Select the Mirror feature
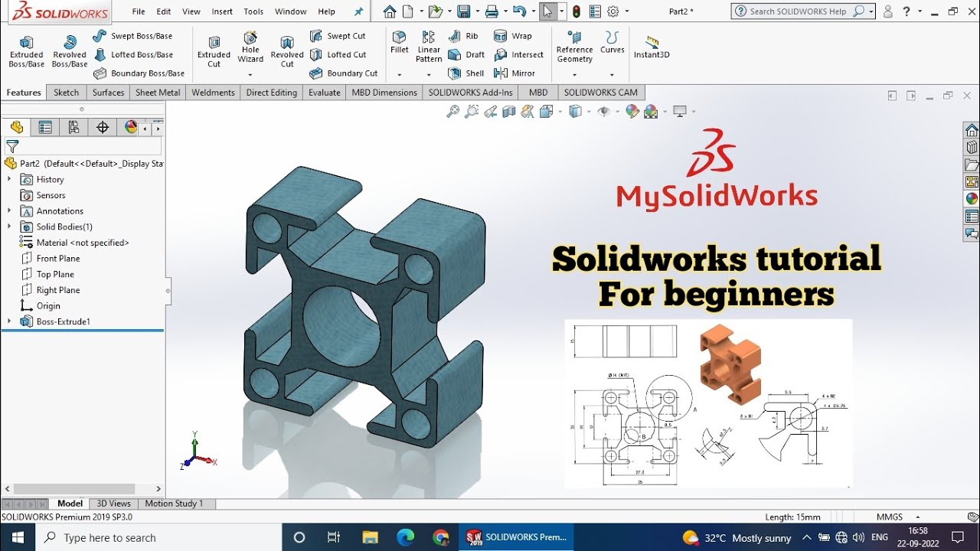Image resolution: width=980 pixels, height=551 pixels. click(x=514, y=73)
